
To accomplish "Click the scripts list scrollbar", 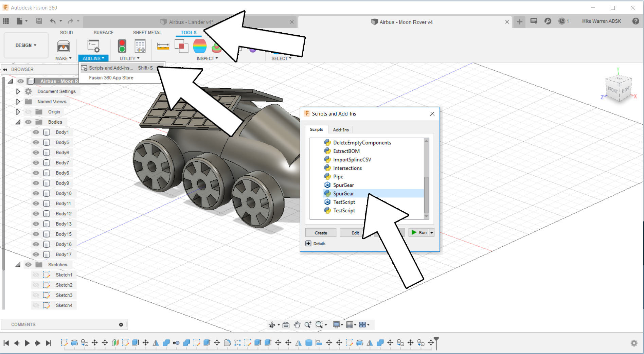I will pyautogui.click(x=426, y=195).
